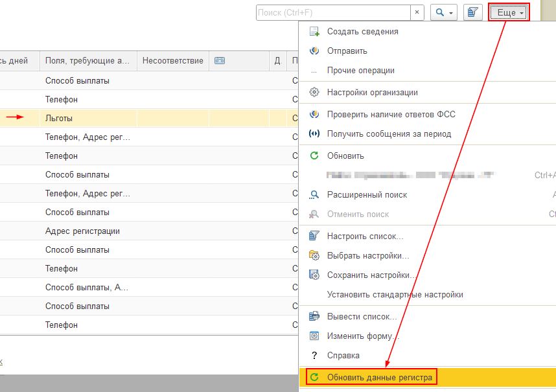Select the Способ выплаты, А... cell
The height and width of the screenshot is (392, 556).
pos(88,288)
